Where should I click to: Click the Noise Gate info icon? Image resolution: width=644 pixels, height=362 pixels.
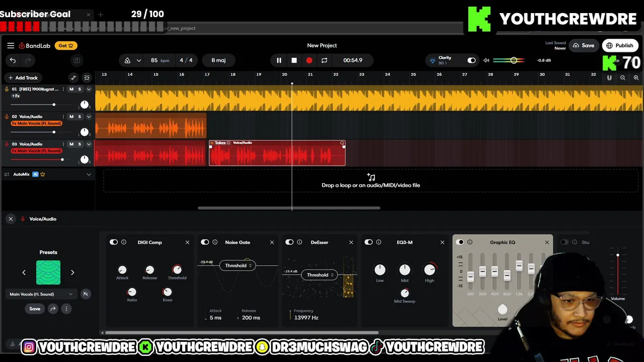click(215, 242)
